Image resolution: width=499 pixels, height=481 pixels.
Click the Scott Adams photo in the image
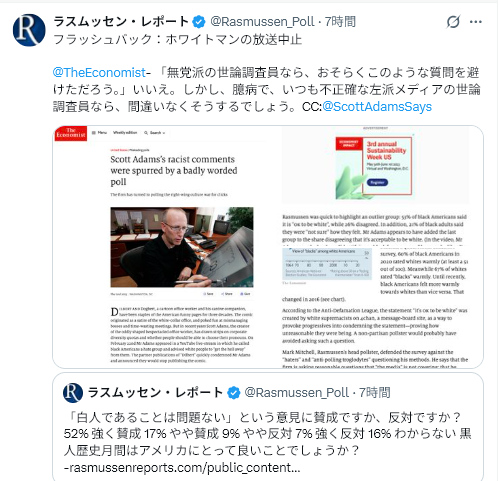tap(182, 247)
